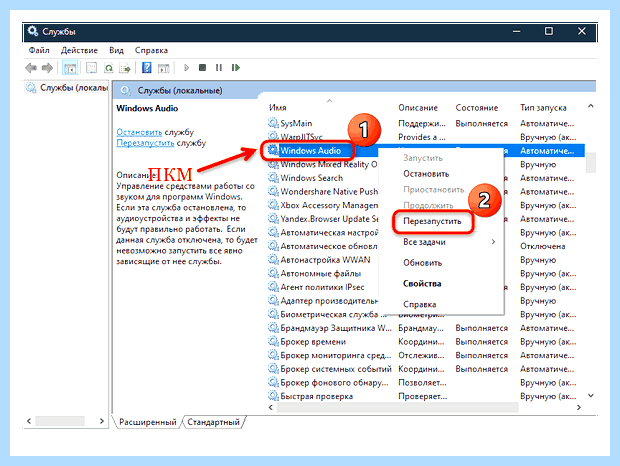Click the Start service play icon

click(186, 68)
